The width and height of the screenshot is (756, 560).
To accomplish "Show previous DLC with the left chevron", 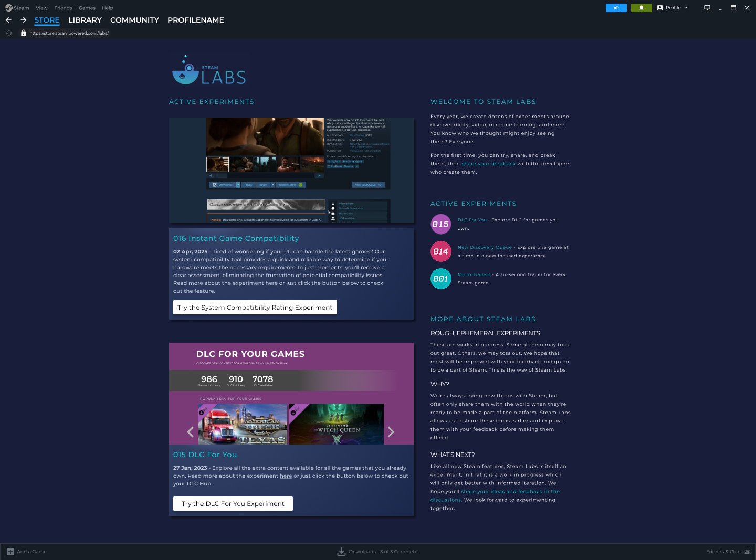I will click(x=191, y=432).
